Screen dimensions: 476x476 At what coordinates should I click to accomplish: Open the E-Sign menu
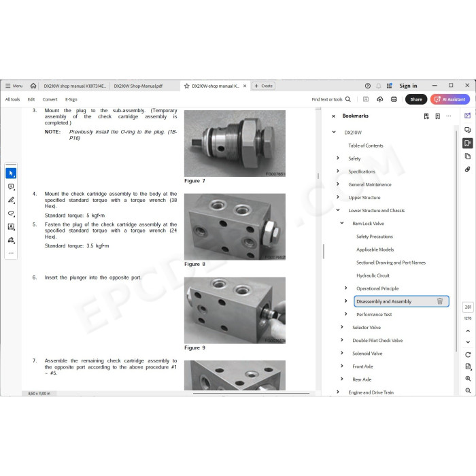(71, 99)
